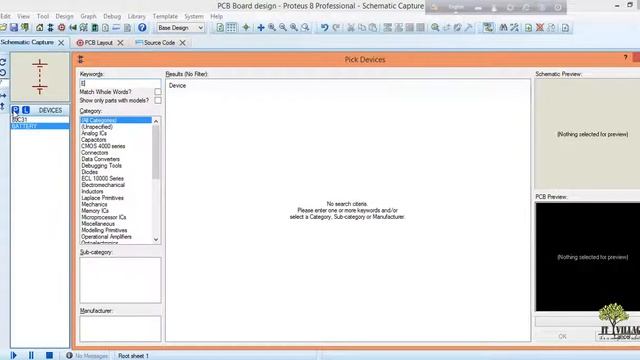Click the horizontal mirror arrow icon
The image size is (640, 360).
[3, 96]
